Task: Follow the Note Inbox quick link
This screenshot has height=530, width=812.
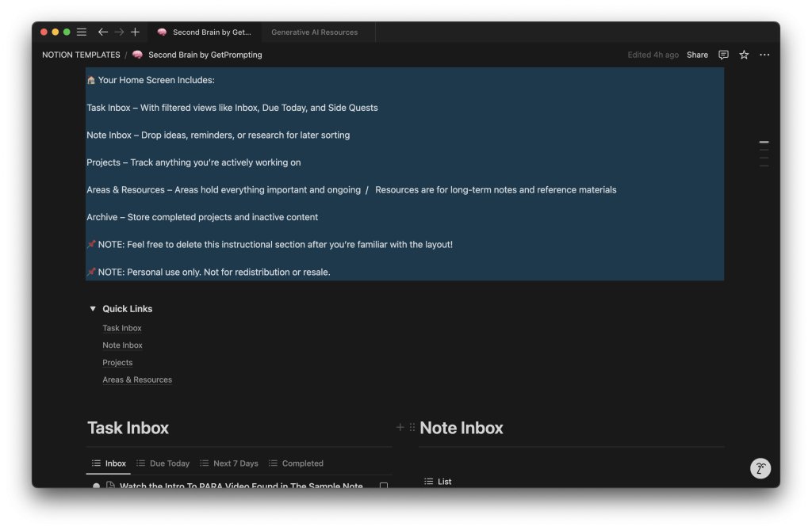Action: pos(122,345)
